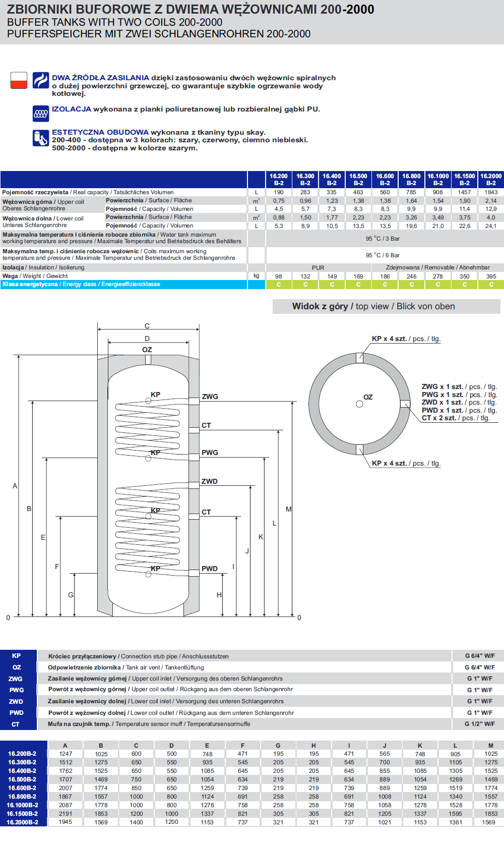504x841 pixels.
Task: Click row label '16.2000B-2' in dimensions table
Action: coord(22,822)
